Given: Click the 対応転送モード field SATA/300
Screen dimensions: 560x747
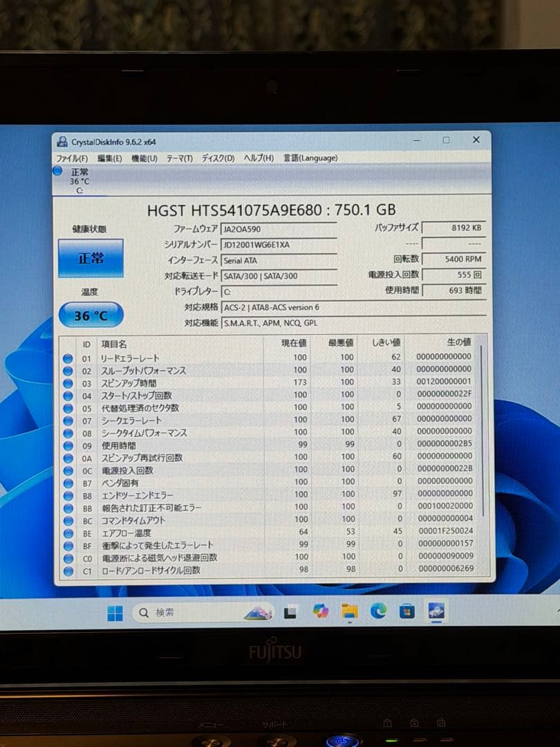Looking at the screenshot, I should click(x=279, y=276).
